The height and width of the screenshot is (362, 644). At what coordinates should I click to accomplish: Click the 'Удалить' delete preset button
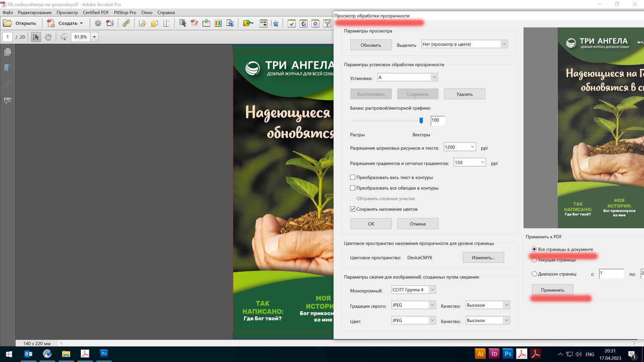(465, 94)
